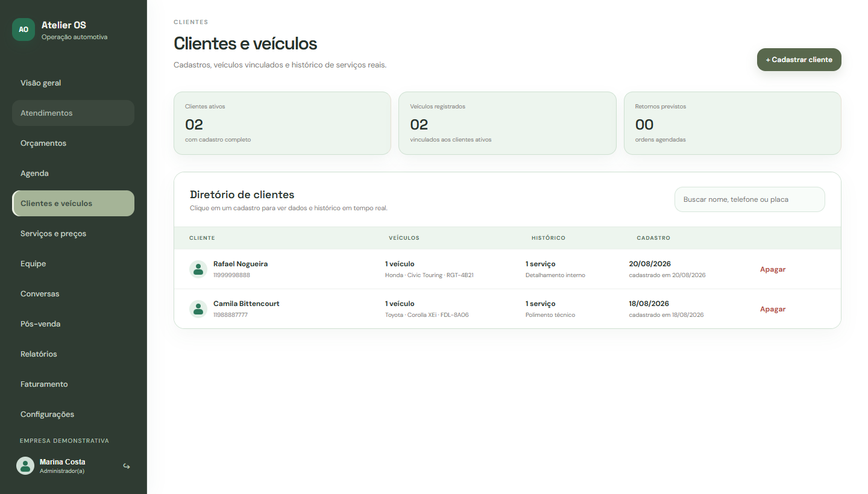
Task: Open Serviços e preços
Action: click(73, 234)
